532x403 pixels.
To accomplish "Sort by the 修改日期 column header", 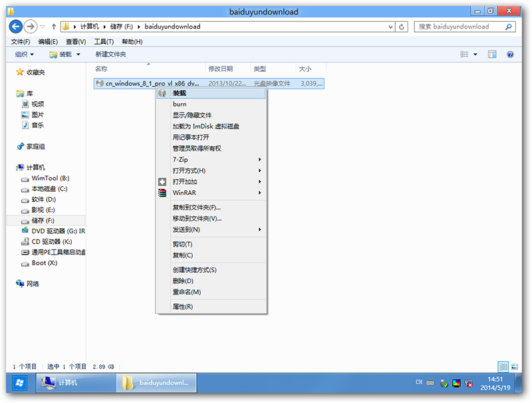I will click(221, 68).
